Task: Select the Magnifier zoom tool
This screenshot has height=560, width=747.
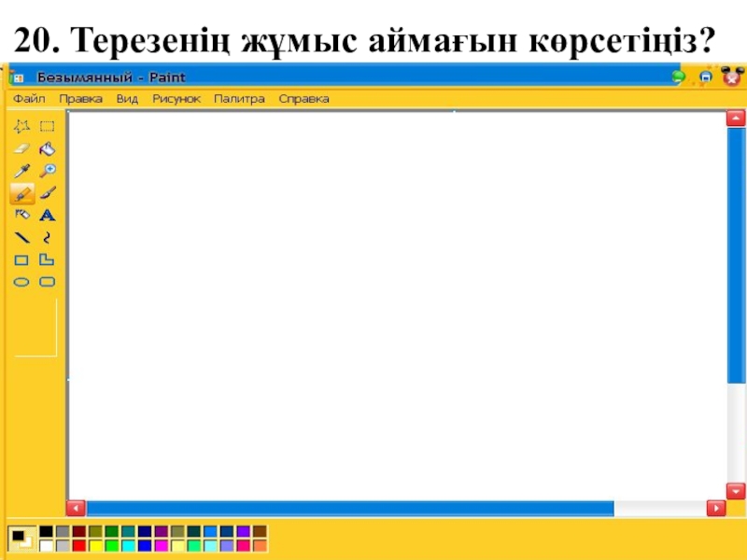Action: [x=48, y=171]
